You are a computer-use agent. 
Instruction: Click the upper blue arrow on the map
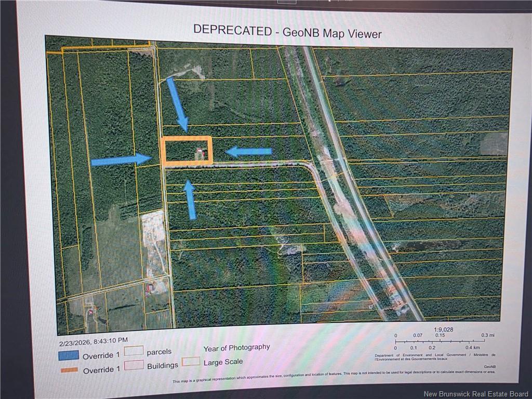176,104
